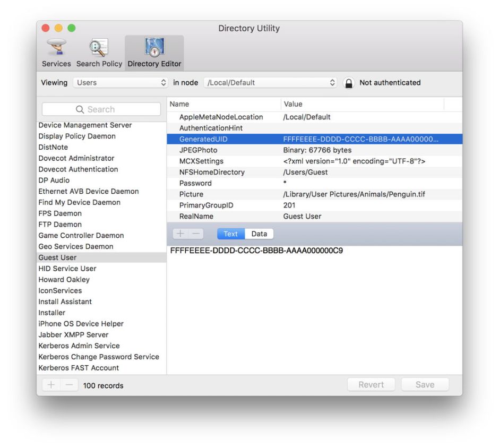Select the NFSHomeDirectory attribute row
499x448 pixels.
pos(212,172)
